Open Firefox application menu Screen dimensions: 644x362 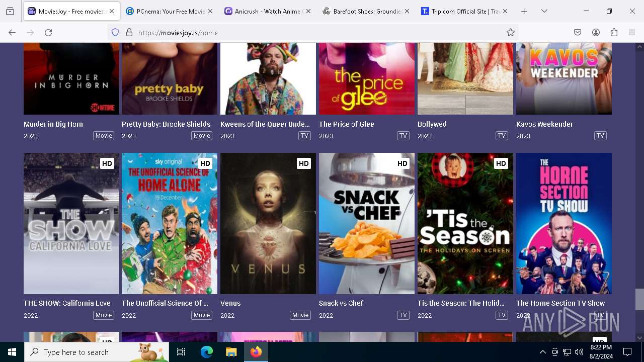coord(632,33)
